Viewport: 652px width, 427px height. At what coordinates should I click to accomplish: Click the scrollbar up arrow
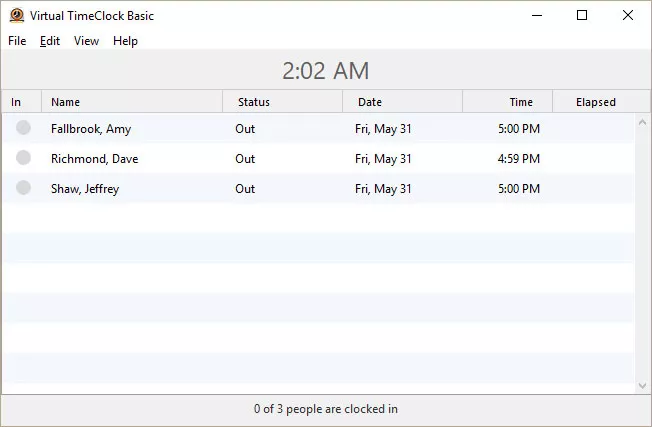(642, 122)
